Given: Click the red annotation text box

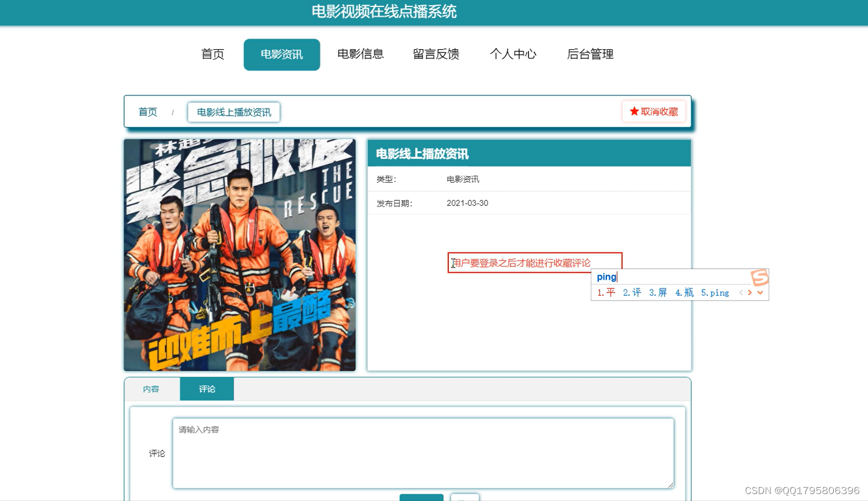Looking at the screenshot, I should [535, 263].
